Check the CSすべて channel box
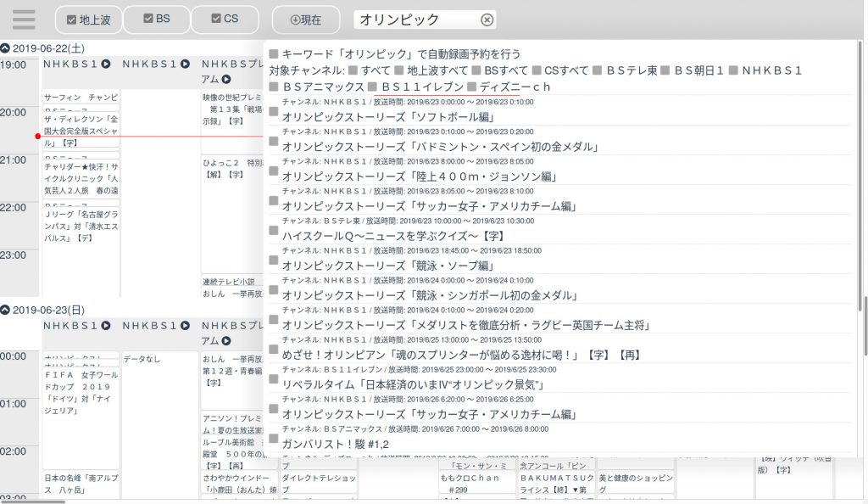Screen dimensions: 868x504 pyautogui.click(x=537, y=70)
